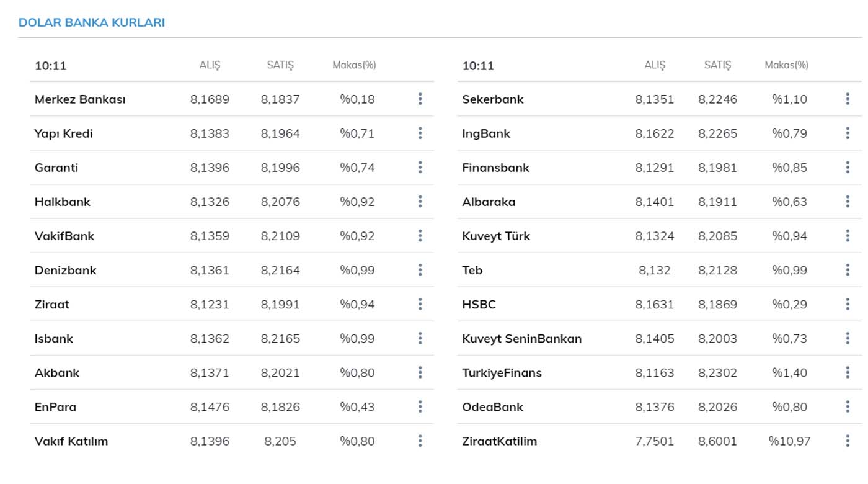Screen dimensions: 868x484
Task: Open the kebab menu for EnPara
Action: click(x=420, y=406)
